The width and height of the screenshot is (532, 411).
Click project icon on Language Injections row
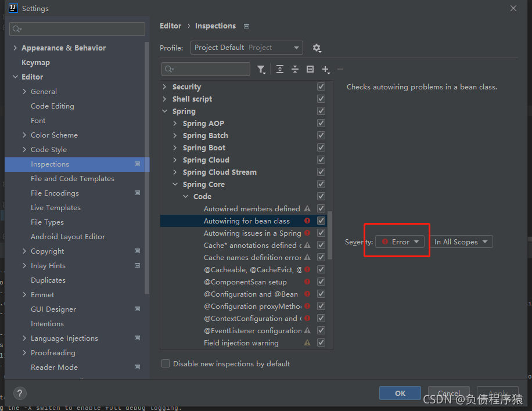(138, 338)
